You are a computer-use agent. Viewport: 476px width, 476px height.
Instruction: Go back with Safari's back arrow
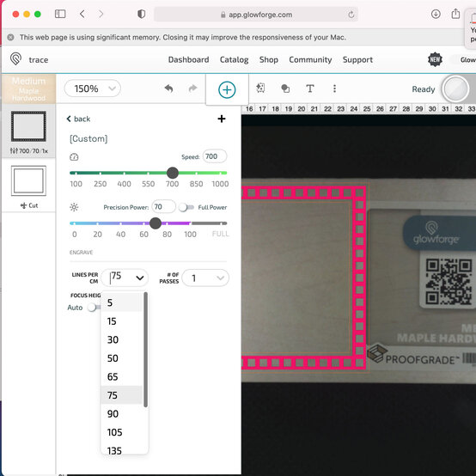click(x=82, y=14)
